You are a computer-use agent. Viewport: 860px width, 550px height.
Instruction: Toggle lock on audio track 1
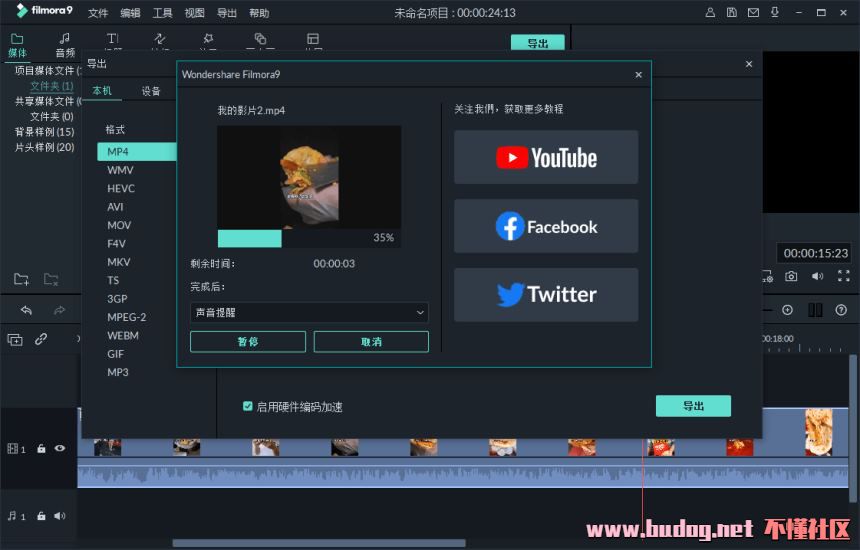pyautogui.click(x=41, y=516)
